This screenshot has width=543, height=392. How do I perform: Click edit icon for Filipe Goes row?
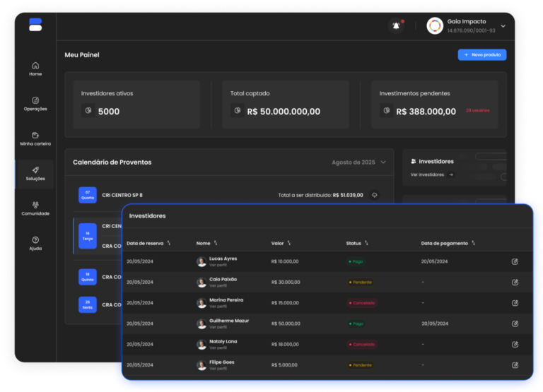point(515,365)
